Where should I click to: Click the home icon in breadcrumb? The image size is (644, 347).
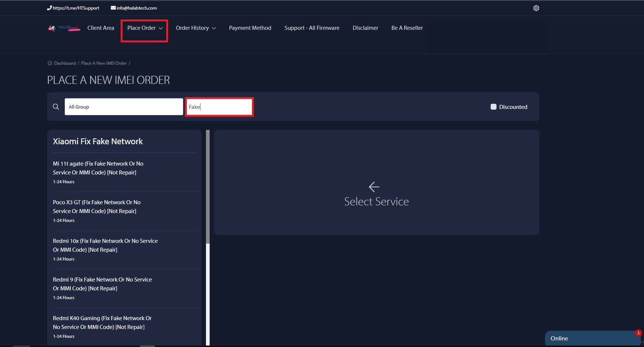click(50, 63)
